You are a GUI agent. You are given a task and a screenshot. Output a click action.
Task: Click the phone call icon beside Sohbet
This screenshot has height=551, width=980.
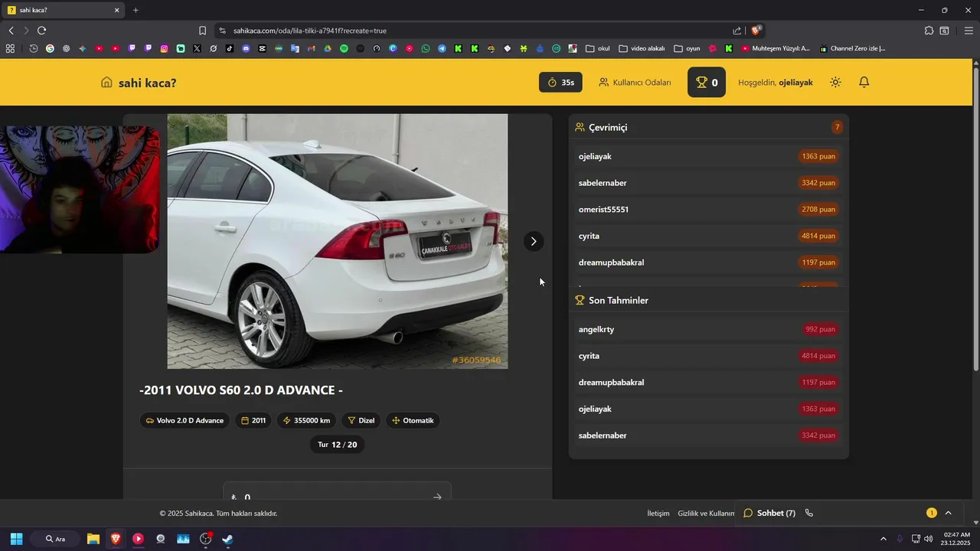pyautogui.click(x=809, y=513)
